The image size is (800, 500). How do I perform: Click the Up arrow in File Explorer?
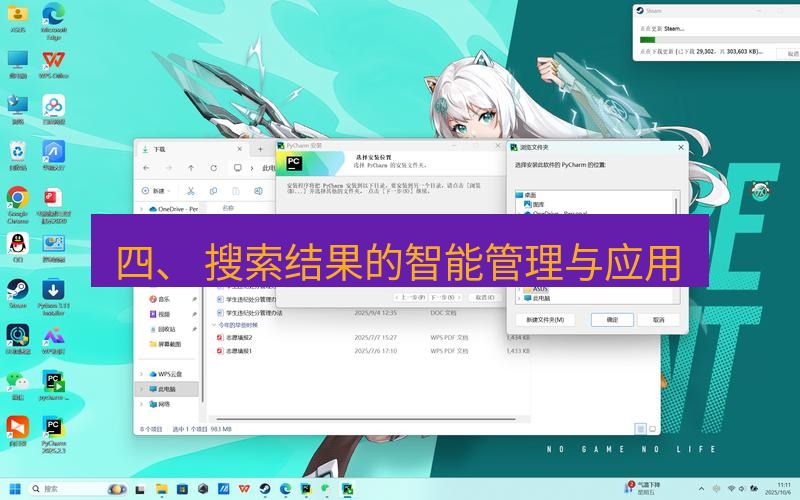click(191, 168)
